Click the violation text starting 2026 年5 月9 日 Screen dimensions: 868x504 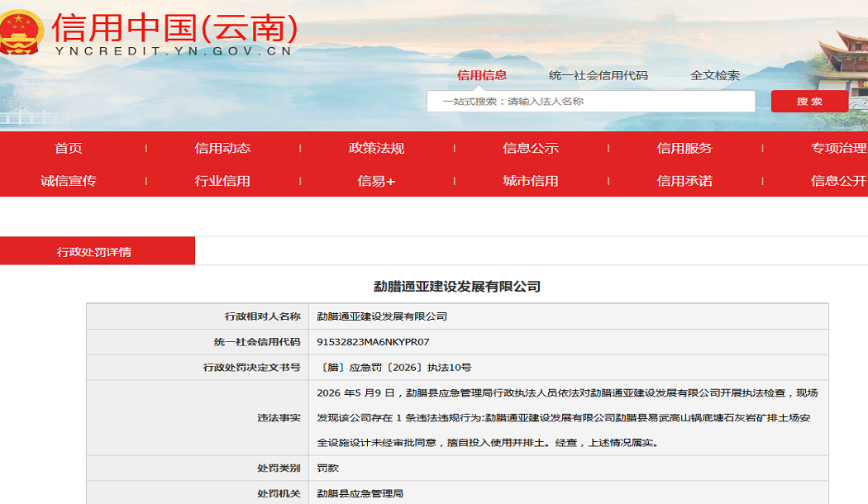[567, 418]
